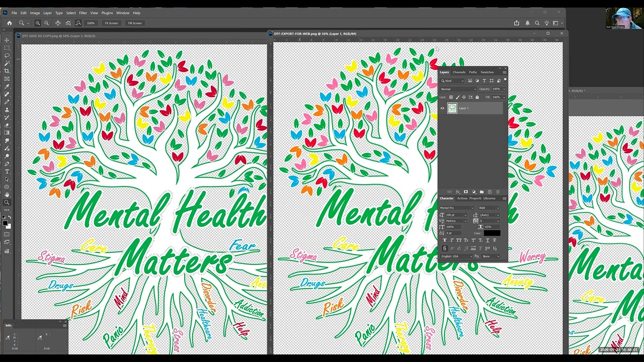Create a new group folder icon
The height and width of the screenshot is (362, 644).
pyautogui.click(x=481, y=192)
